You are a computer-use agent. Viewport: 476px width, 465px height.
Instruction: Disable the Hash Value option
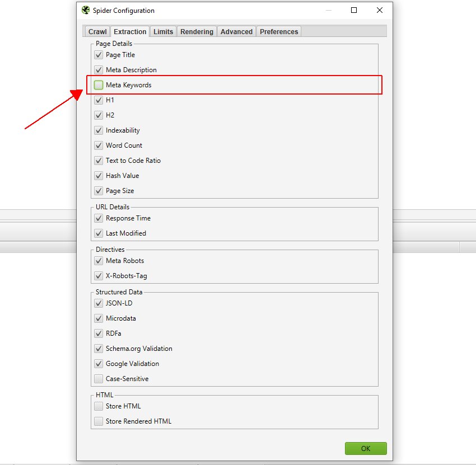pos(98,175)
